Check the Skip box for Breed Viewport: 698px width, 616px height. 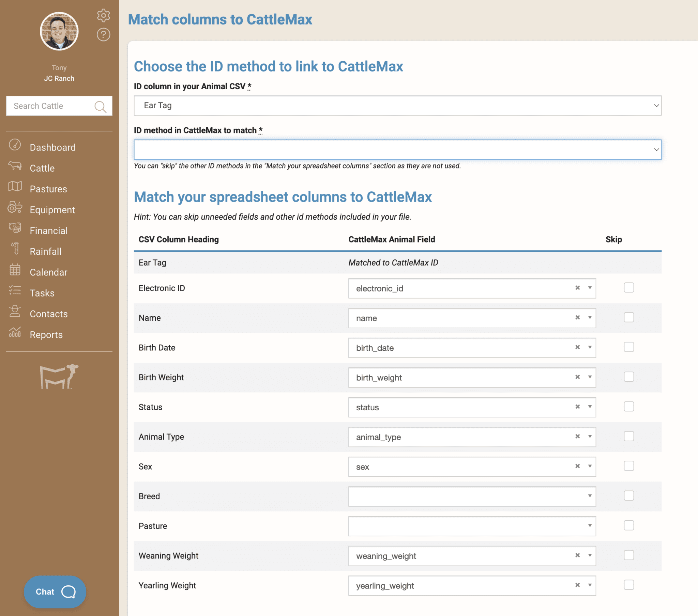point(628,496)
